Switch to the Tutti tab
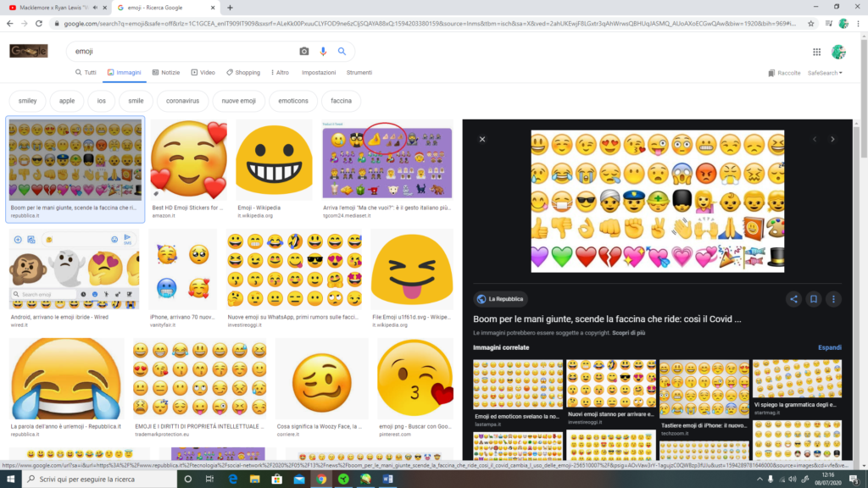This screenshot has height=488, width=868. coord(86,73)
